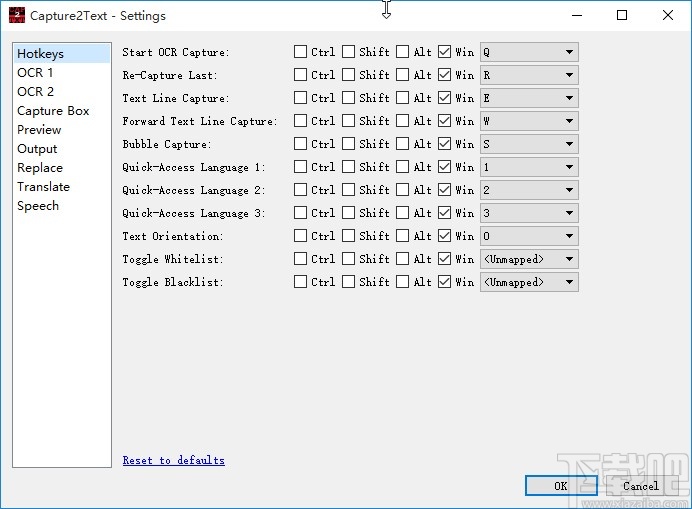The width and height of the screenshot is (692, 509).
Task: Switch to the OCR 1 settings page
Action: click(35, 73)
